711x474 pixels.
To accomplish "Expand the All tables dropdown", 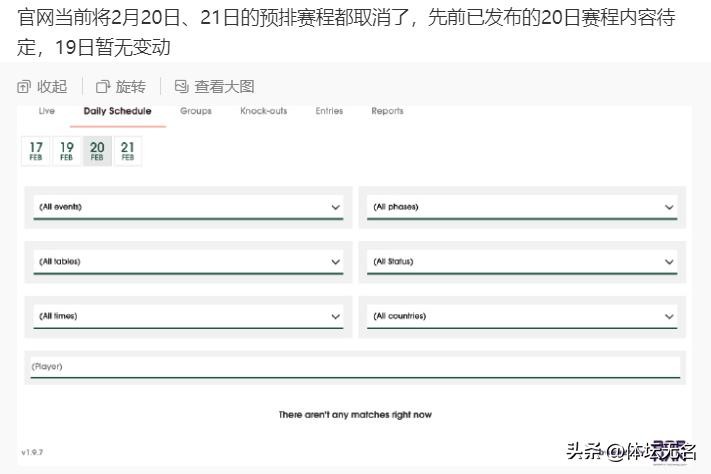I will [x=188, y=262].
